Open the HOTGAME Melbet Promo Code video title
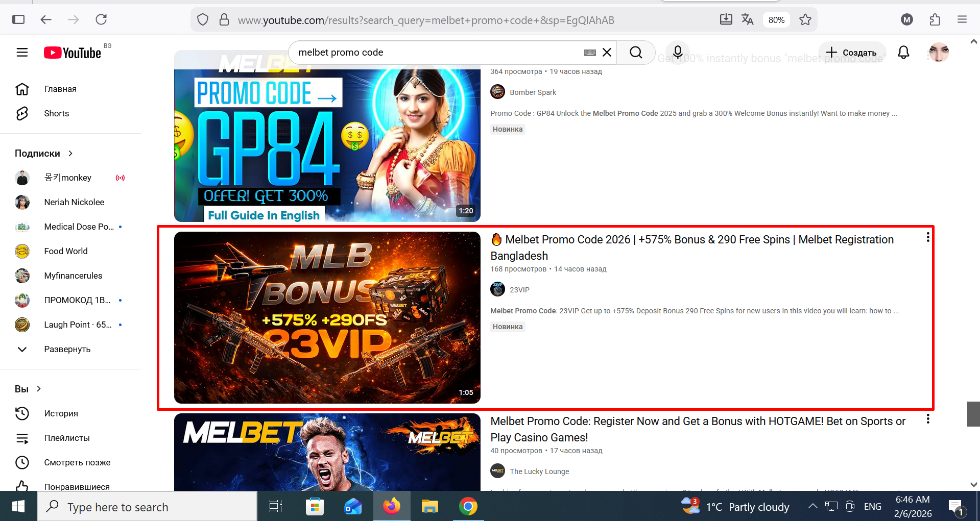Screen dimensions: 980x521 pos(698,429)
